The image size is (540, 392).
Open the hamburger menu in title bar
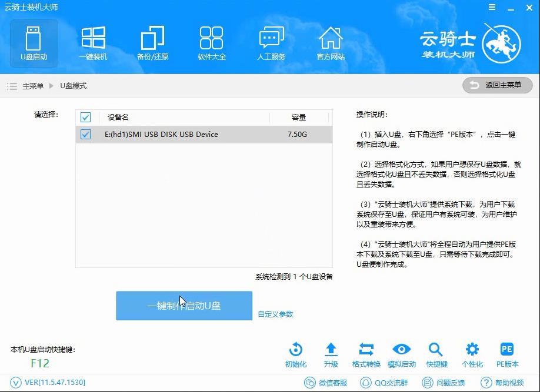[x=492, y=7]
